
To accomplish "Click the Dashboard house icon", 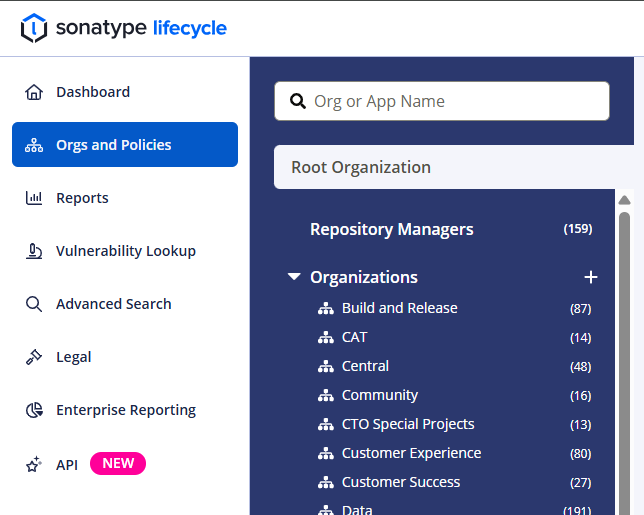I will point(34,92).
